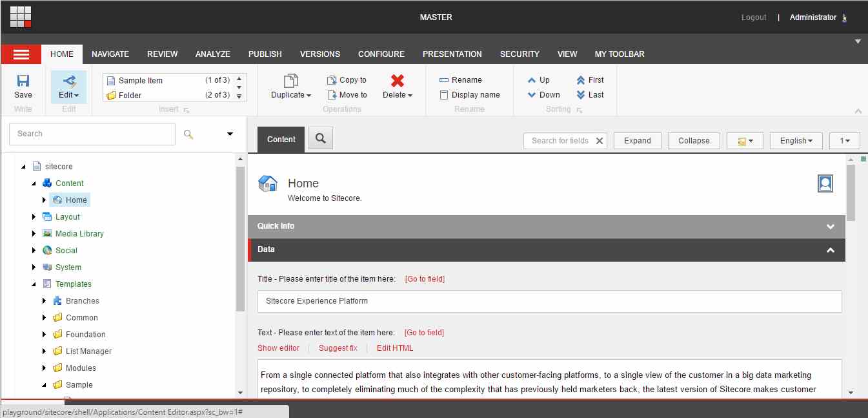Open the Delete dropdown with red X
This screenshot has height=418, width=868.
point(398,87)
